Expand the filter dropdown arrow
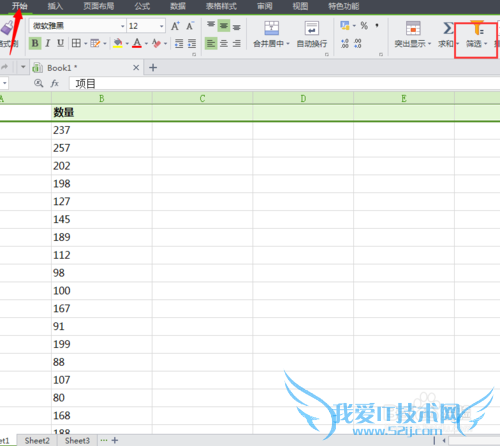 coord(485,44)
